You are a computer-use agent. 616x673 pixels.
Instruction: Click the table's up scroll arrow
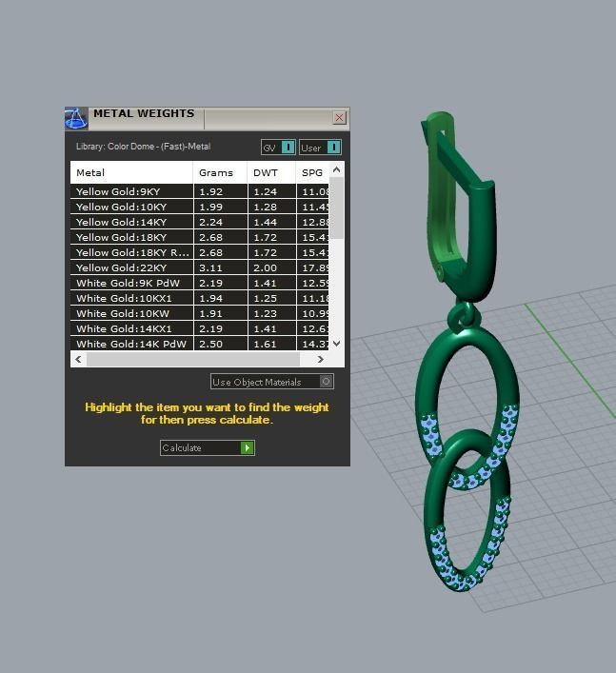pos(336,169)
